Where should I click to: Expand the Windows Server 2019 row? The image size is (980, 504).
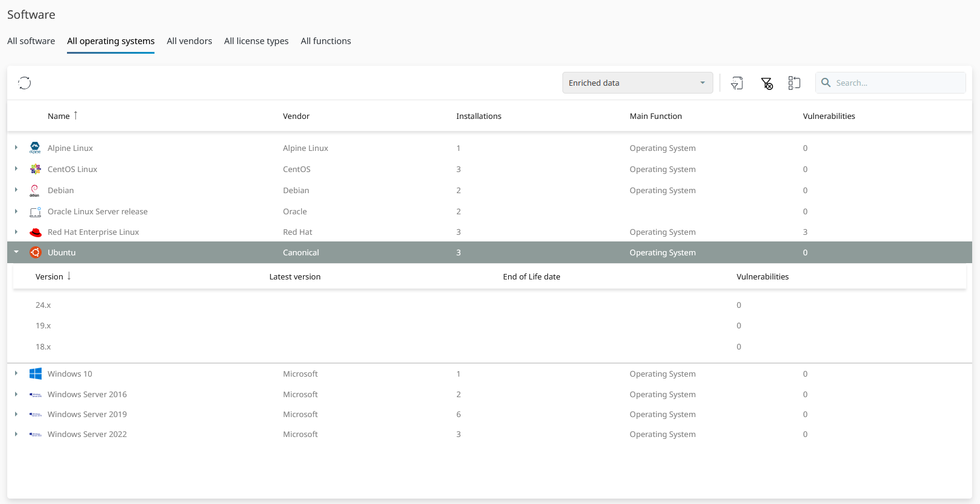pyautogui.click(x=16, y=414)
